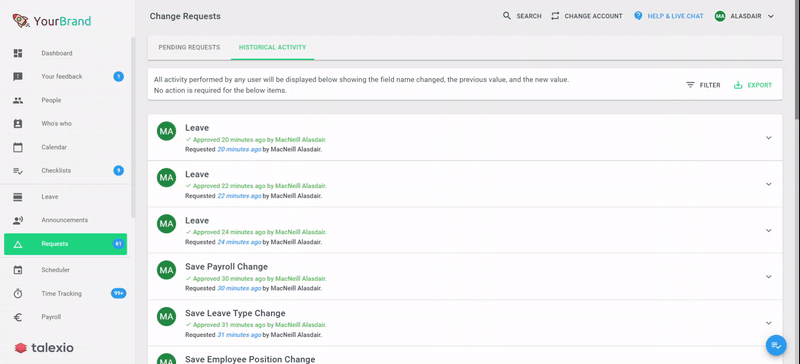Click the Requests triangle icon
The width and height of the screenshot is (800, 364).
[18, 244]
